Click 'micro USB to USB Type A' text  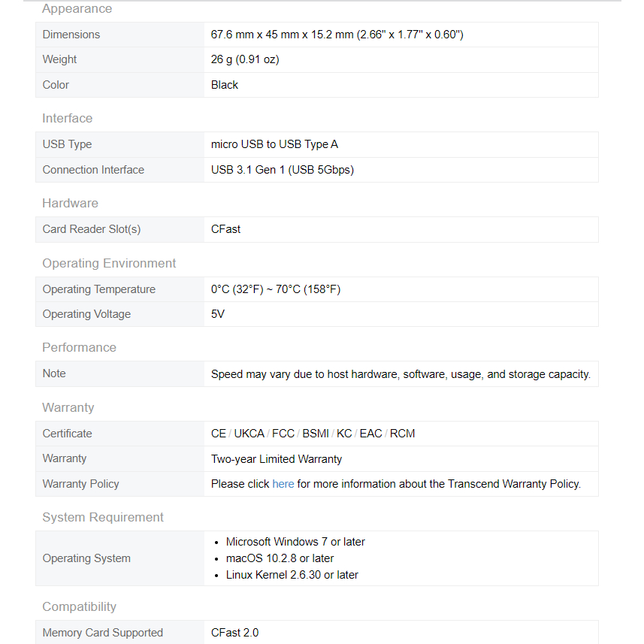(274, 144)
